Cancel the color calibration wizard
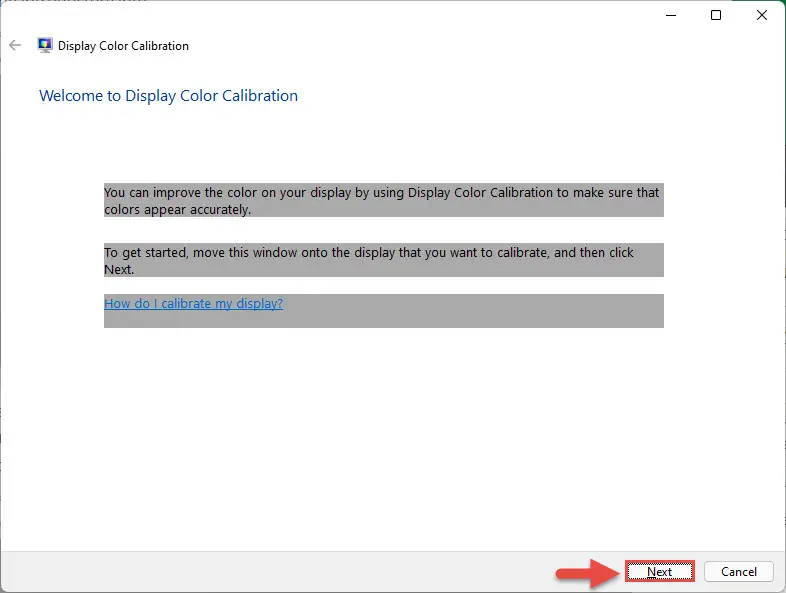Screen dimensions: 786x593 pyautogui.click(x=739, y=571)
